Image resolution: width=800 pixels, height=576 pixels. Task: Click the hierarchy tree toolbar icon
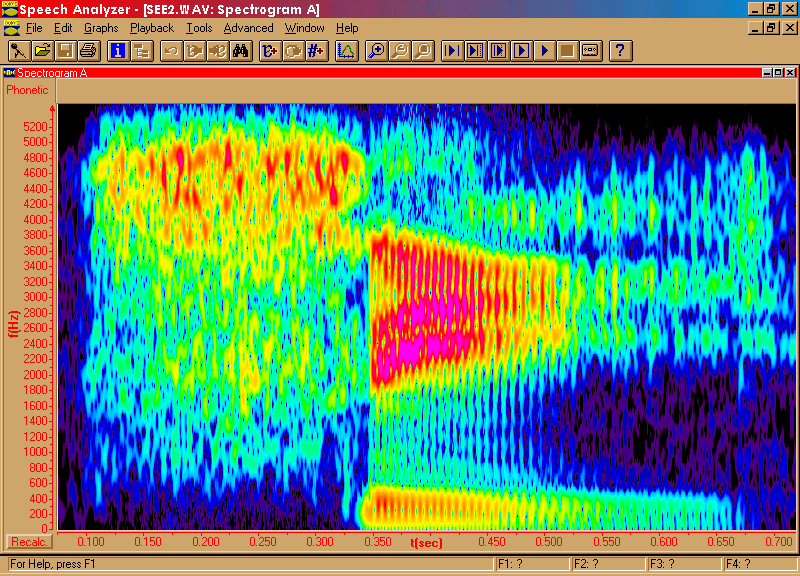tap(141, 51)
